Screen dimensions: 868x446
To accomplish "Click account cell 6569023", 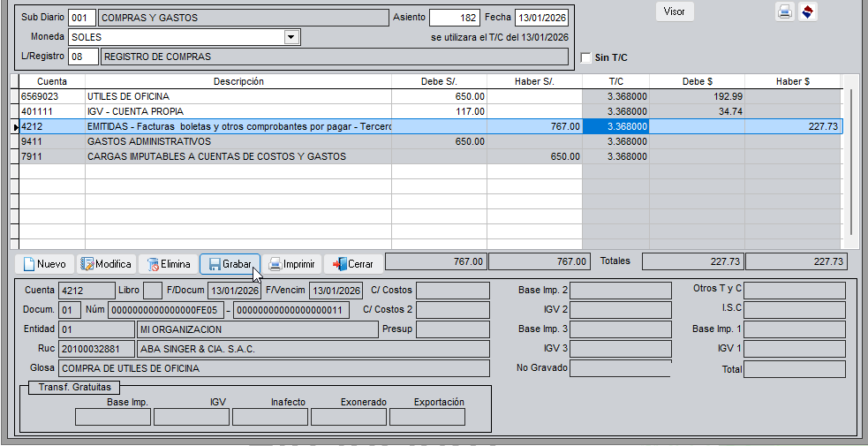I will (52, 96).
